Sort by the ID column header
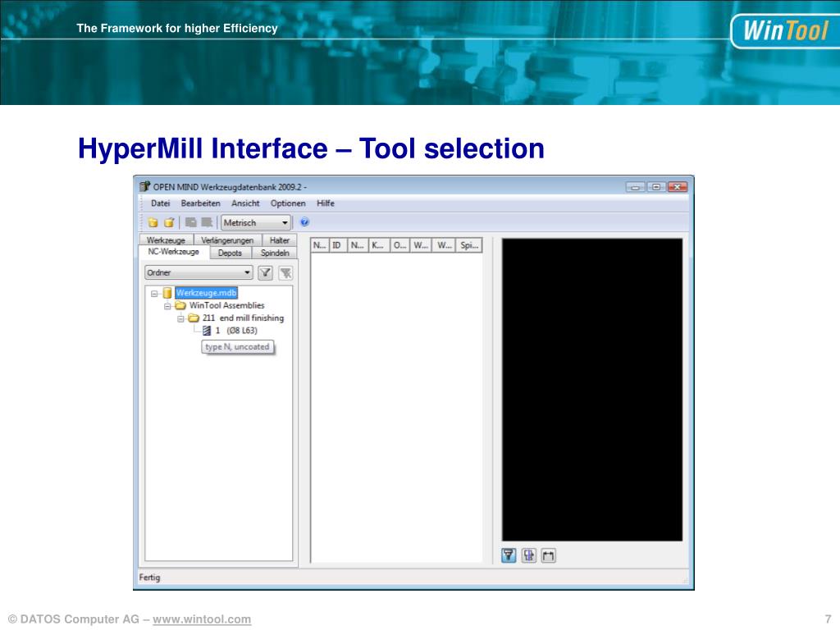Viewport: 840px width, 630px height. point(338,245)
